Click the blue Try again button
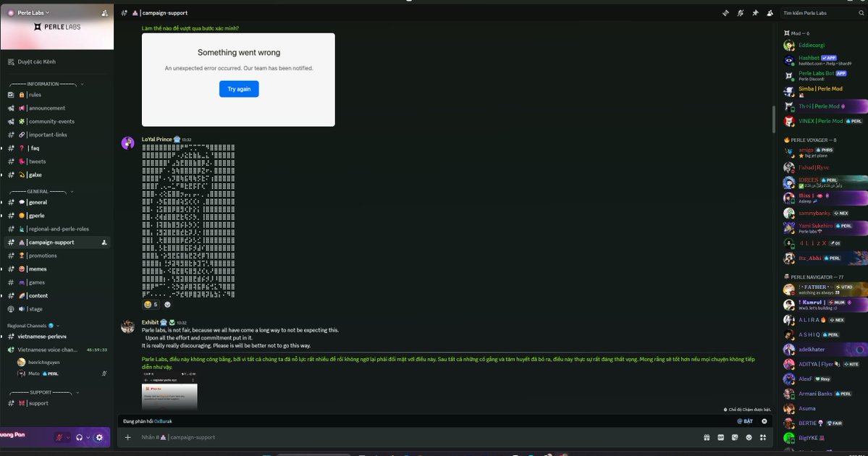The image size is (868, 456). (239, 89)
